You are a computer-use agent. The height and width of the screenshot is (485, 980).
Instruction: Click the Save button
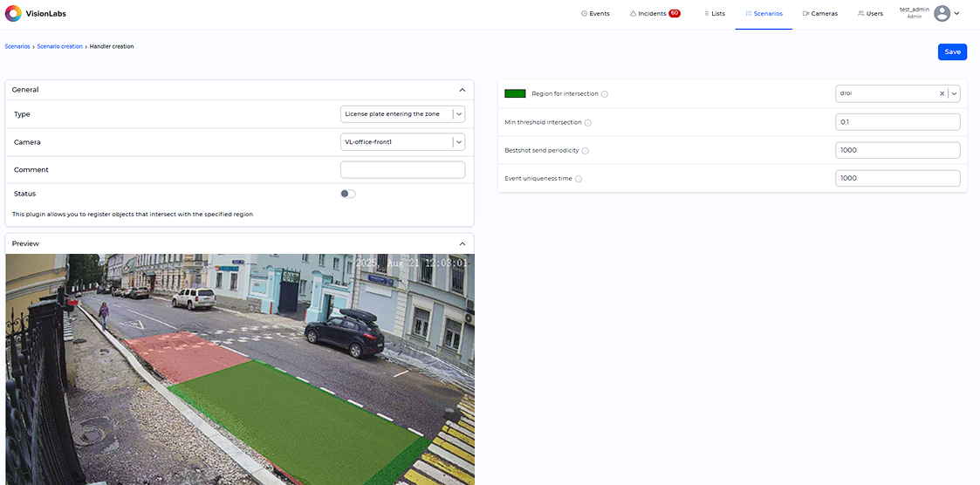coord(952,52)
